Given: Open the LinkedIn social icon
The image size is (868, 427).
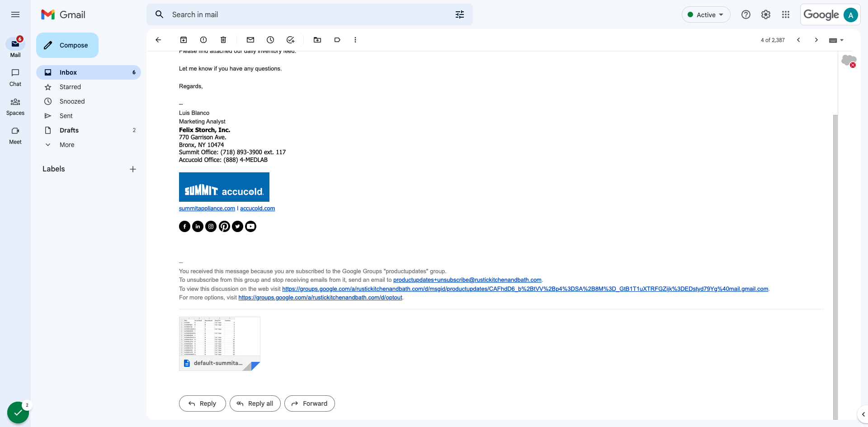Looking at the screenshot, I should tap(198, 226).
